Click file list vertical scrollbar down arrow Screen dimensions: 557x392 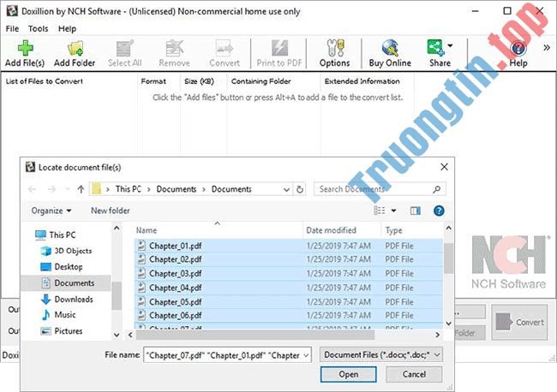(x=449, y=324)
